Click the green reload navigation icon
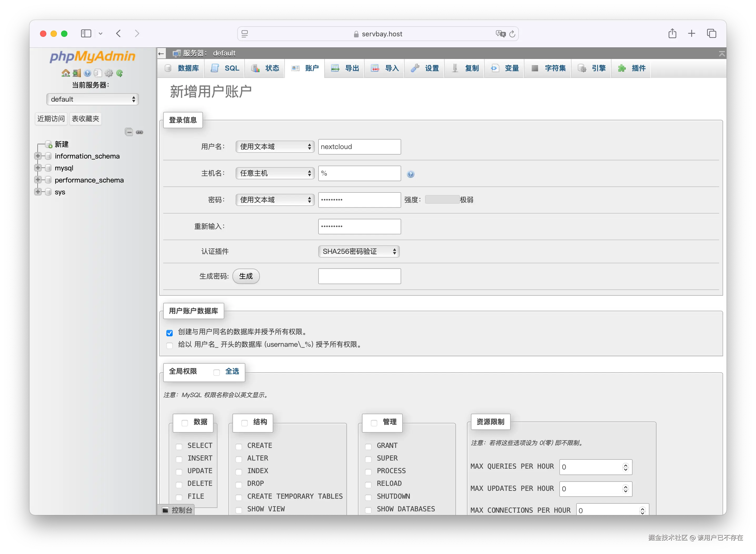This screenshot has width=756, height=554. [119, 73]
